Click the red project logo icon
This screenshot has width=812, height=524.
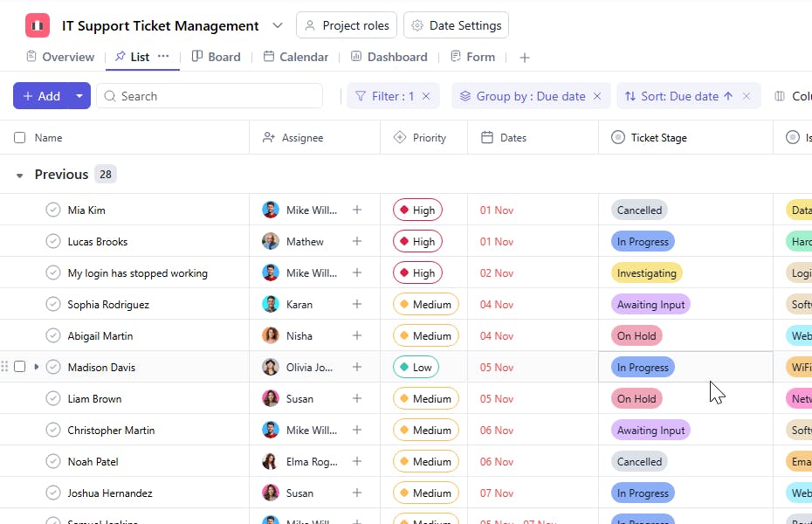[x=38, y=25]
